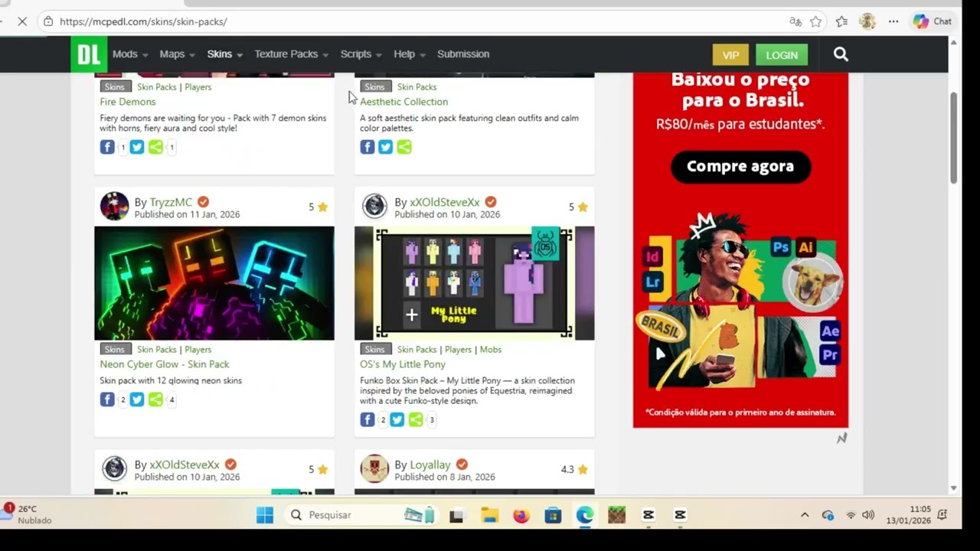The width and height of the screenshot is (980, 551).
Task: Share Neon Cyber Glow on Facebook
Action: (107, 399)
